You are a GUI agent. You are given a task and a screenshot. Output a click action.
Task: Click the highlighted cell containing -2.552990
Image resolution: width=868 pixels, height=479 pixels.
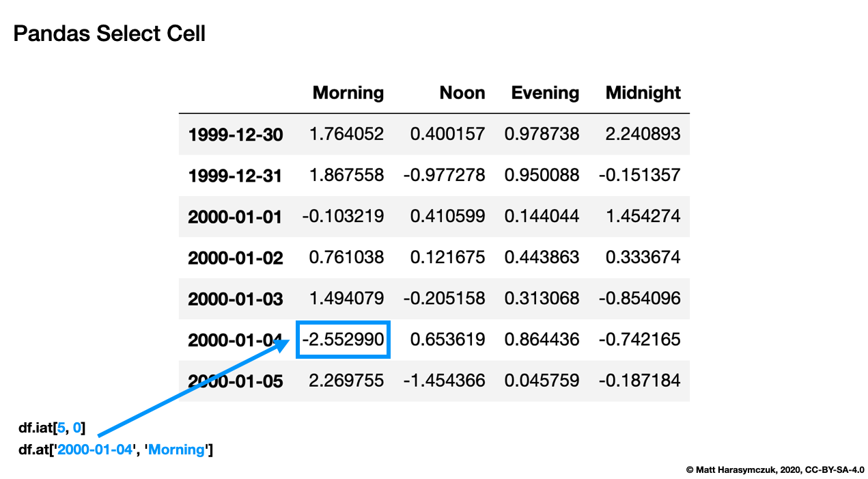(x=343, y=340)
